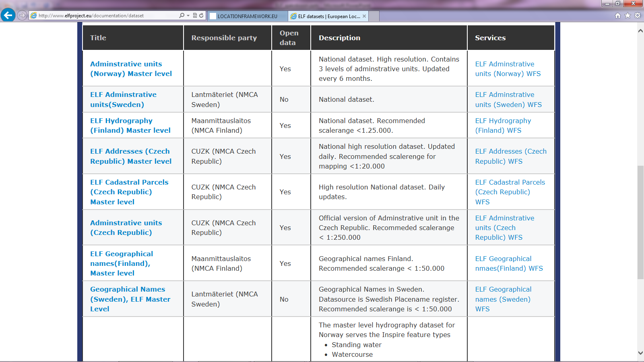Click the compatibility view icon
This screenshot has height=362, width=644.
[x=195, y=16]
